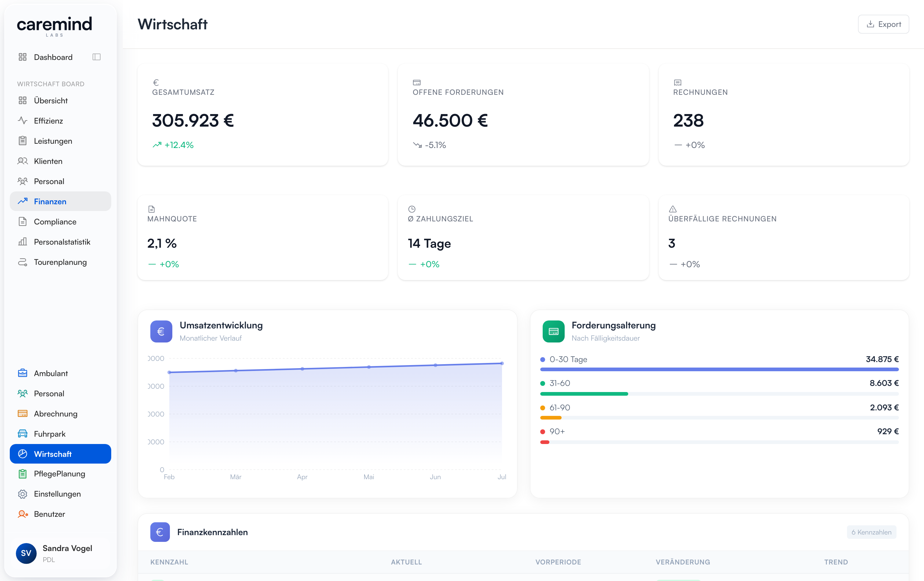Click the 6 Kennzahlen badge
Screen dimensions: 924x581
871,532
